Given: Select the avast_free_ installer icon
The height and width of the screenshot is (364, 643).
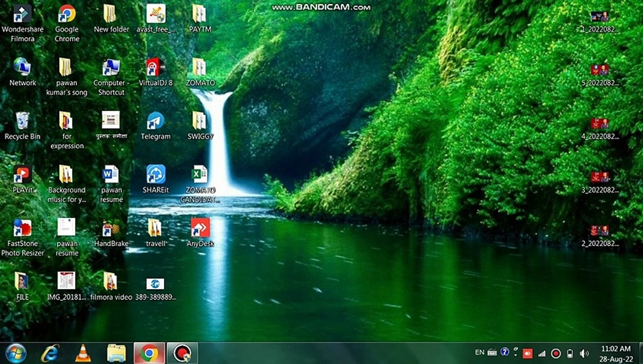Looking at the screenshot, I should coord(156,19).
